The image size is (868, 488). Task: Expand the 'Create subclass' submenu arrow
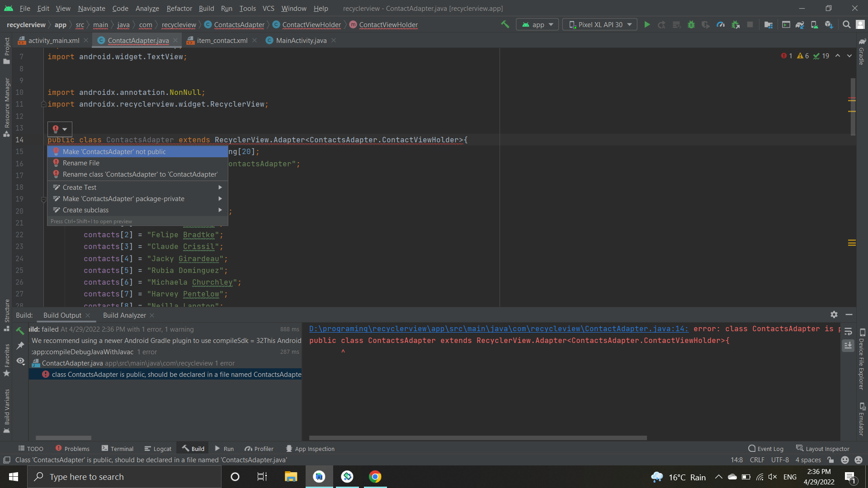tap(220, 210)
